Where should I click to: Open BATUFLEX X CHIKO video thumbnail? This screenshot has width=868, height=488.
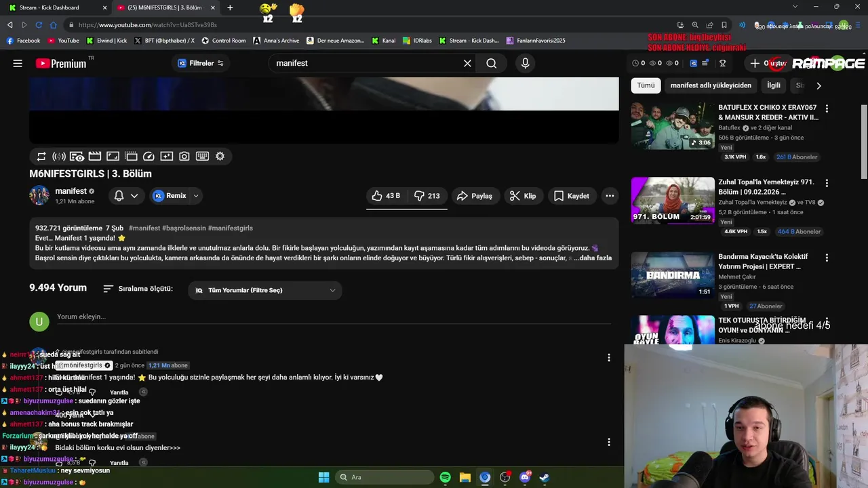(x=673, y=125)
